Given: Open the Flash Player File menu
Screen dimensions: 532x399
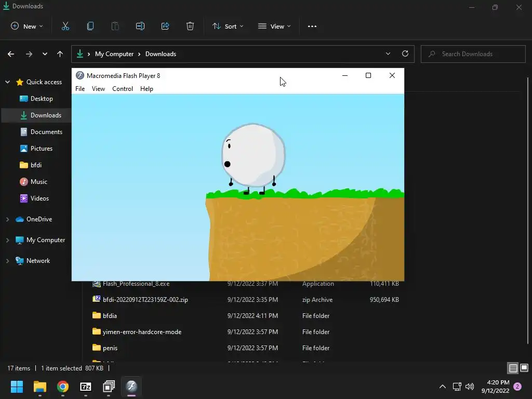Looking at the screenshot, I should coord(80,88).
